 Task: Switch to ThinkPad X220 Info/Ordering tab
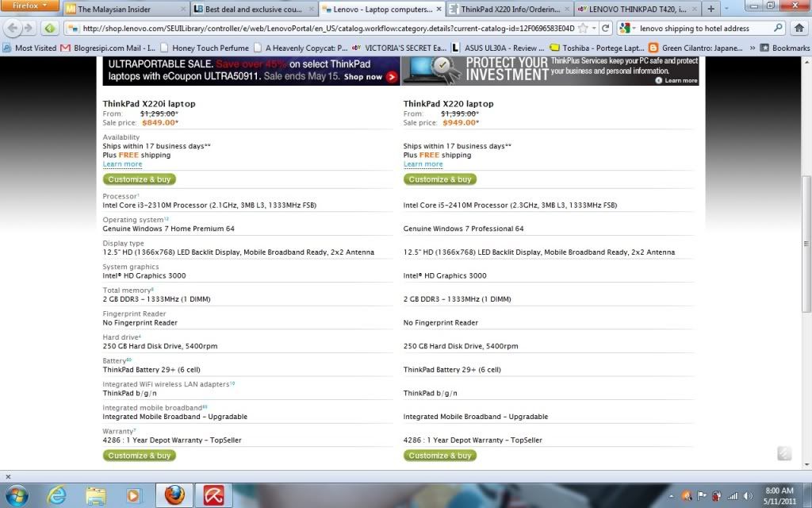tap(510, 10)
